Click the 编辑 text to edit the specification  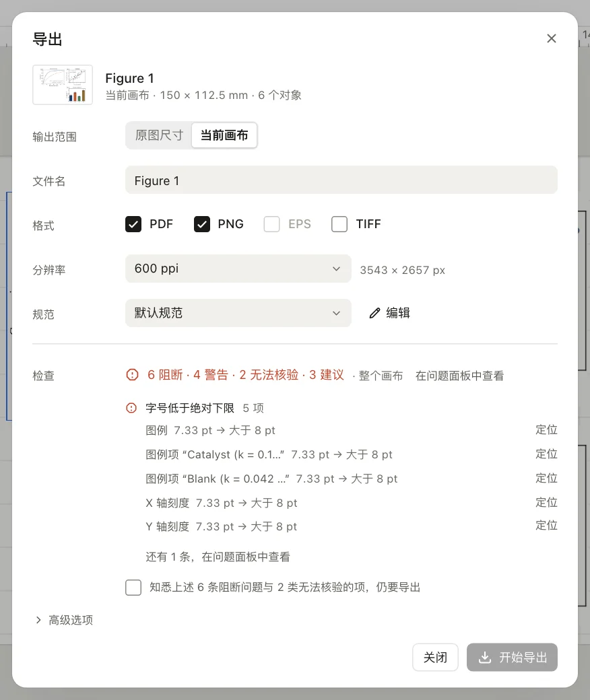click(398, 313)
